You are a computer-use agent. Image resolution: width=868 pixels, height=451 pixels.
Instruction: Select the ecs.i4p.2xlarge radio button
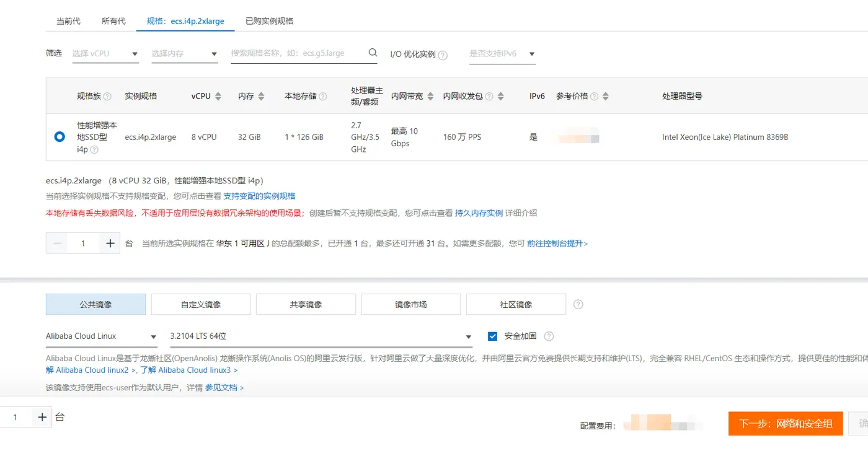(x=60, y=137)
